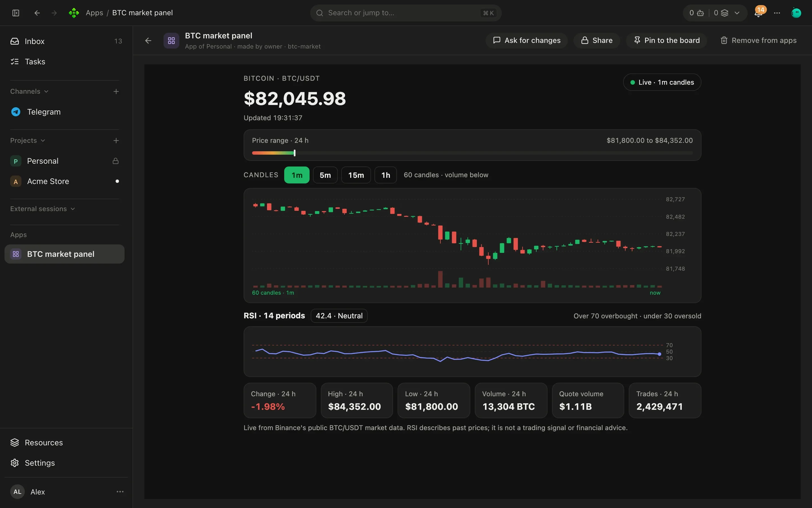The height and width of the screenshot is (508, 812).
Task: Add a new project with plus icon
Action: click(116, 141)
